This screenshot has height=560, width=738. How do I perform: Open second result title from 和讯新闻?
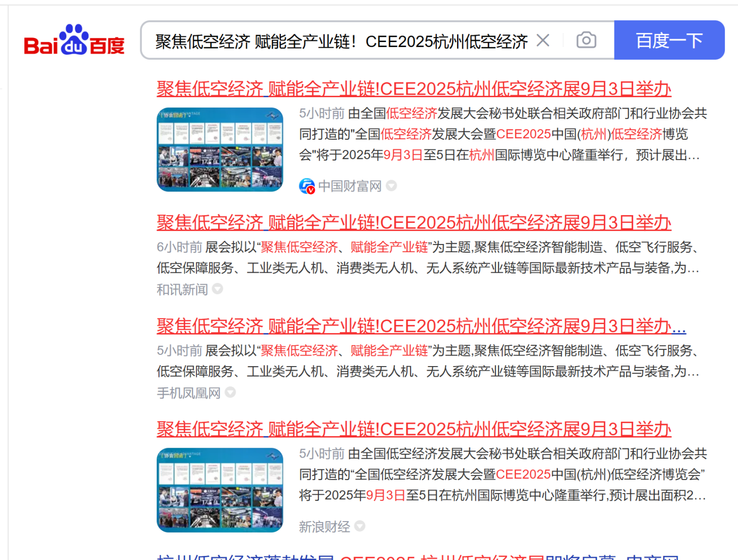(x=414, y=223)
